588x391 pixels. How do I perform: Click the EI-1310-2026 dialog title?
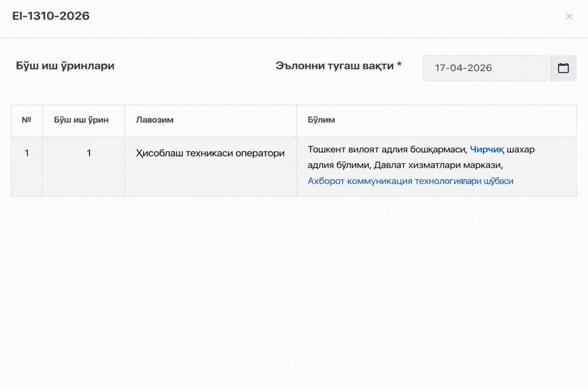(51, 16)
